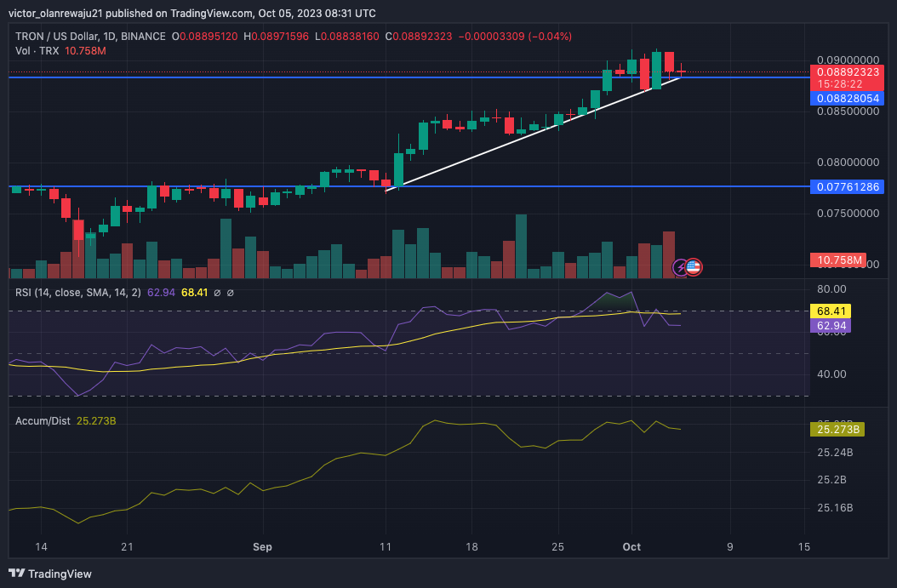Click the countdown timer 15:28:22 label
The image size is (897, 588).
pyautogui.click(x=839, y=84)
